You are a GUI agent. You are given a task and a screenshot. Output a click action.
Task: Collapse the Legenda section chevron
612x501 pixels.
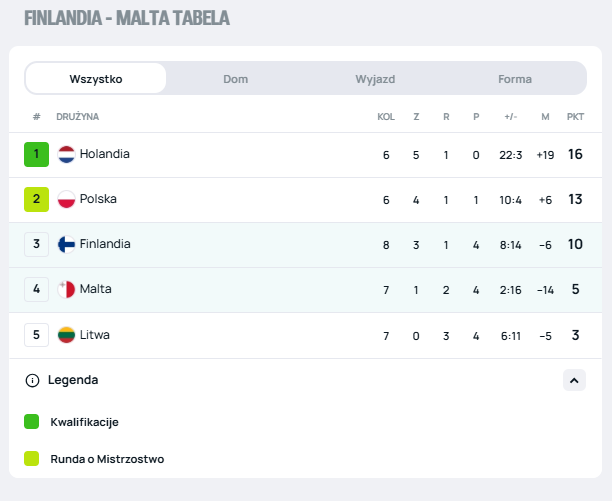click(574, 380)
